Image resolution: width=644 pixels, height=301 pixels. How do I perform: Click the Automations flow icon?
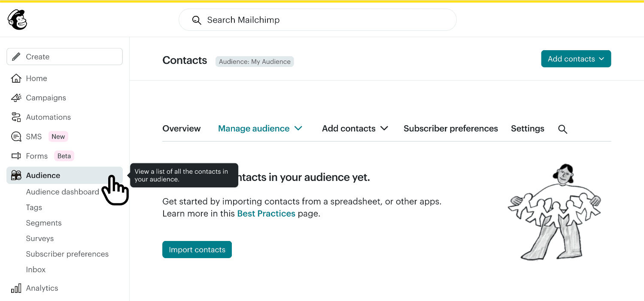(16, 117)
